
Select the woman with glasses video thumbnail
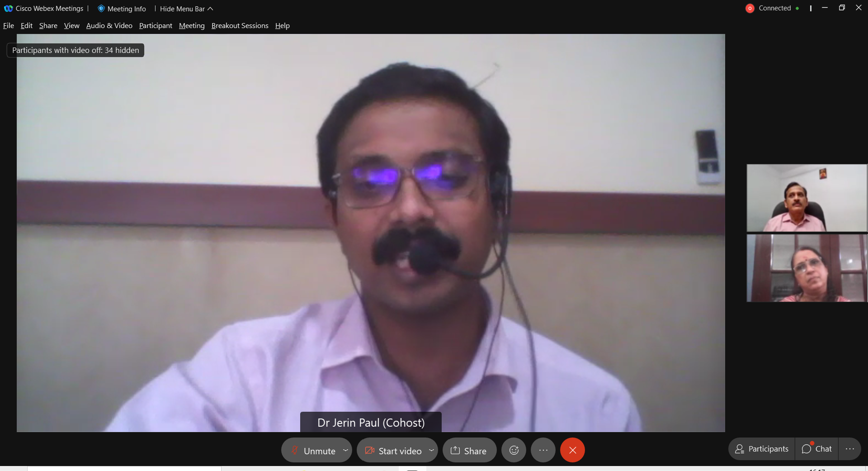807,268
